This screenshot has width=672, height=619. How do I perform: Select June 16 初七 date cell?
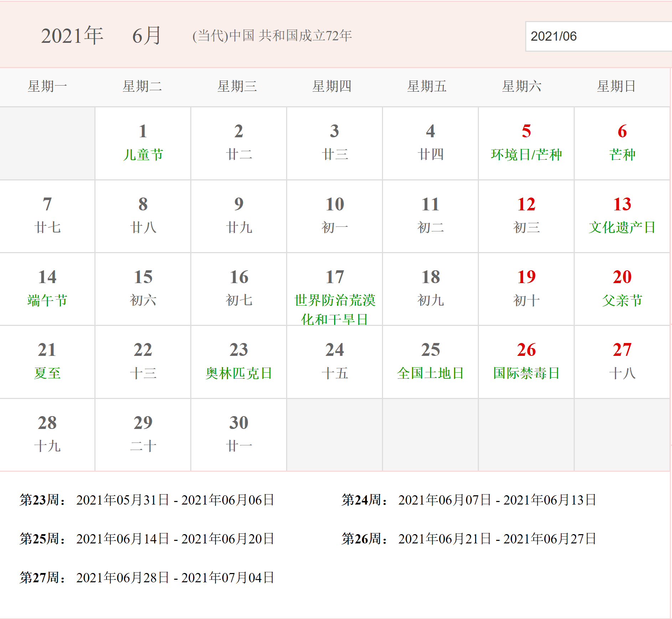[x=239, y=289]
